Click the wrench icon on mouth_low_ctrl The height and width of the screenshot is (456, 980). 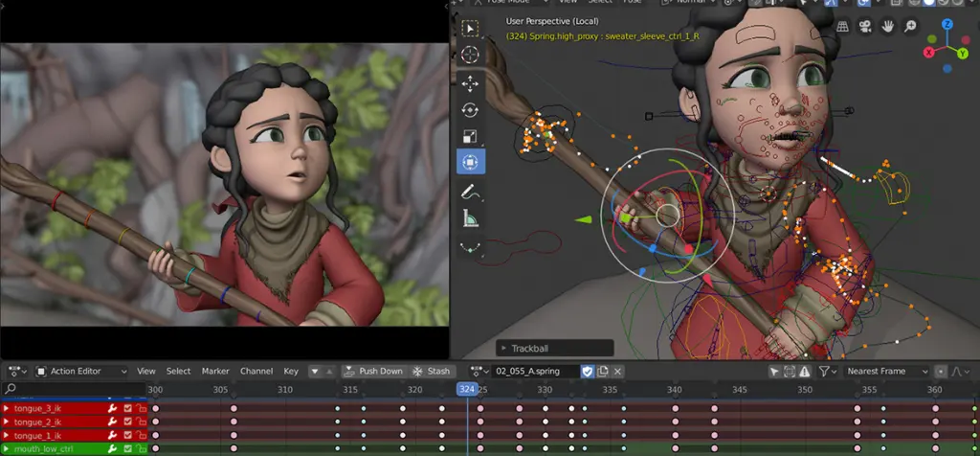113,449
